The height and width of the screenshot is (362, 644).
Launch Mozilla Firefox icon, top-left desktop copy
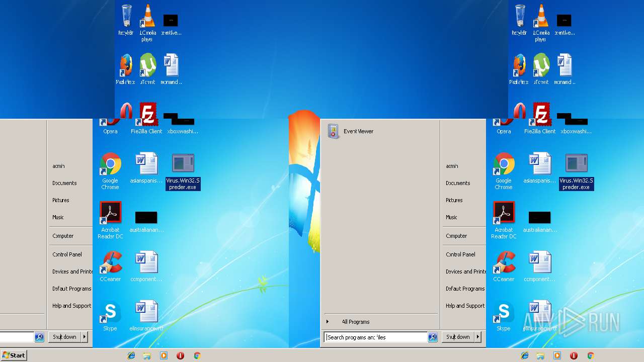pos(126,69)
